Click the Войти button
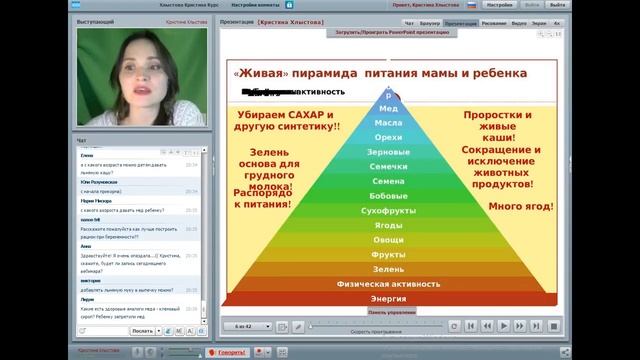This screenshot has width=640, height=360. coord(532,5)
